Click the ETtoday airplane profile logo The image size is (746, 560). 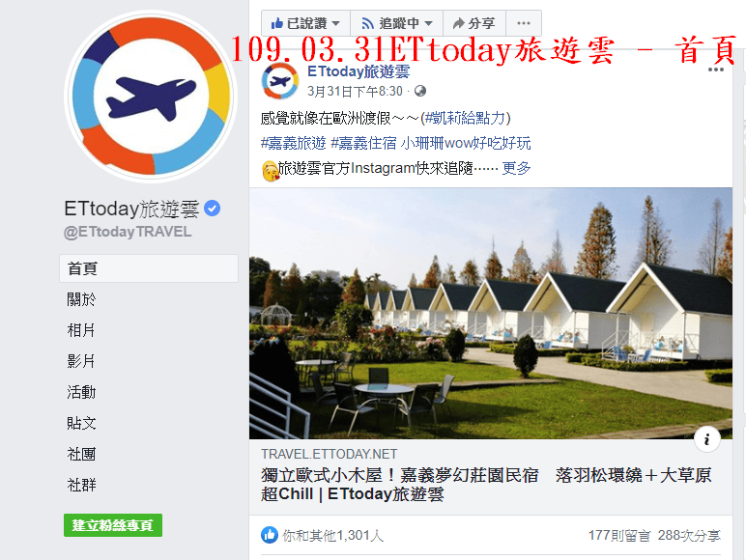(x=152, y=97)
